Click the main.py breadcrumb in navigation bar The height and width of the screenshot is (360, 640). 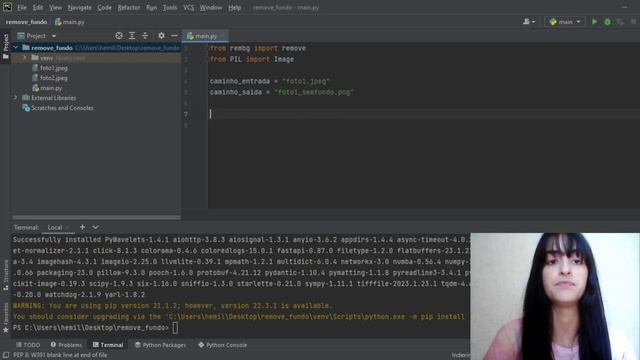pos(70,22)
